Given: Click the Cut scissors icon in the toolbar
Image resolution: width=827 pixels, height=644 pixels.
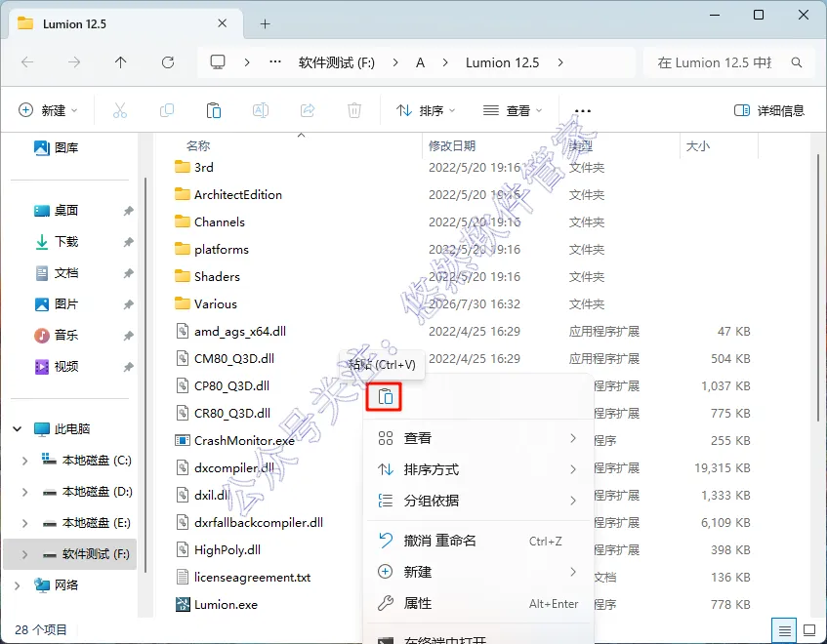Looking at the screenshot, I should pos(120,110).
